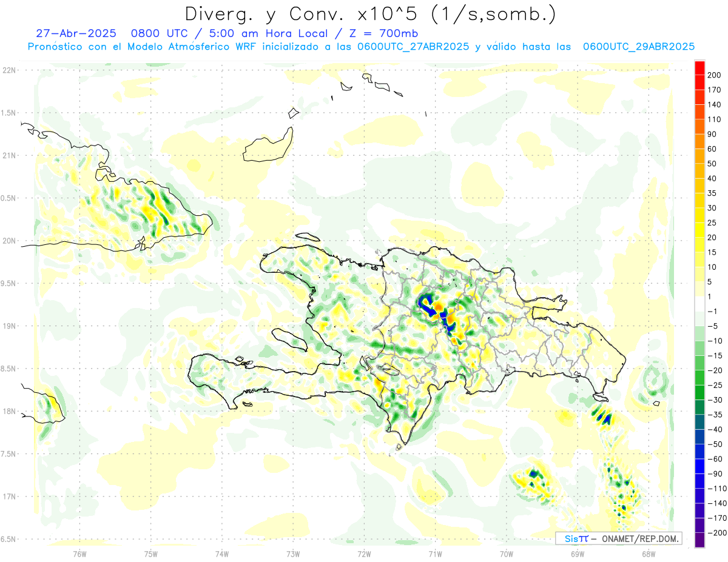Click the color scale value "35"

713,193
